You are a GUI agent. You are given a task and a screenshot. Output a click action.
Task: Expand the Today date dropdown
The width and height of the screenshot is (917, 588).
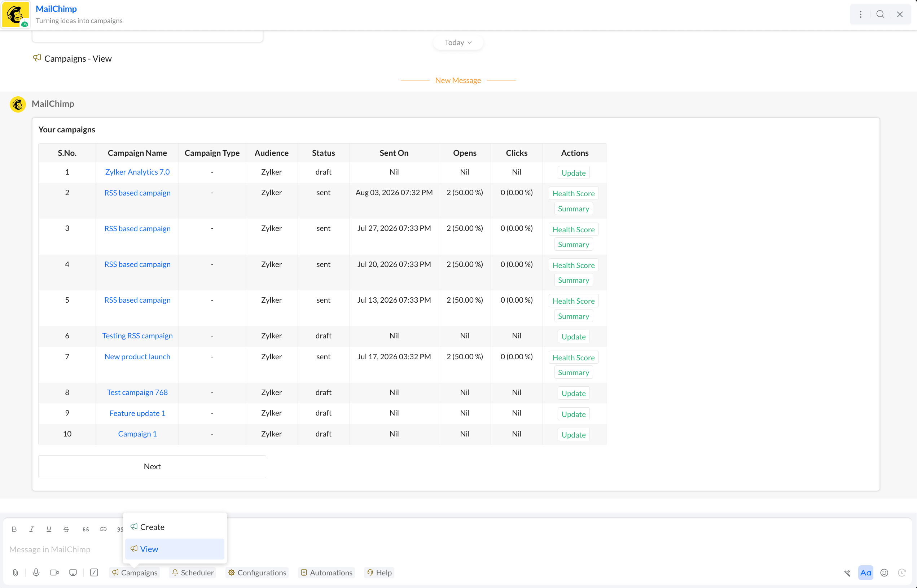coord(458,42)
